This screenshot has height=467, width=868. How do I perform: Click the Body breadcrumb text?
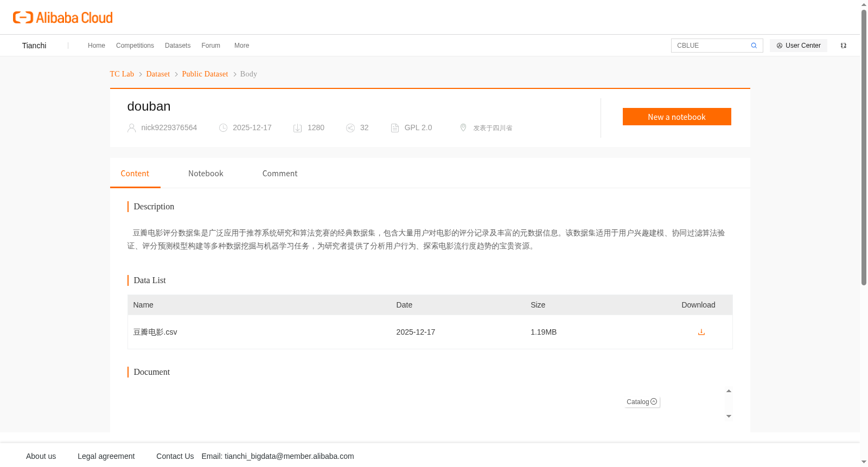coord(248,74)
